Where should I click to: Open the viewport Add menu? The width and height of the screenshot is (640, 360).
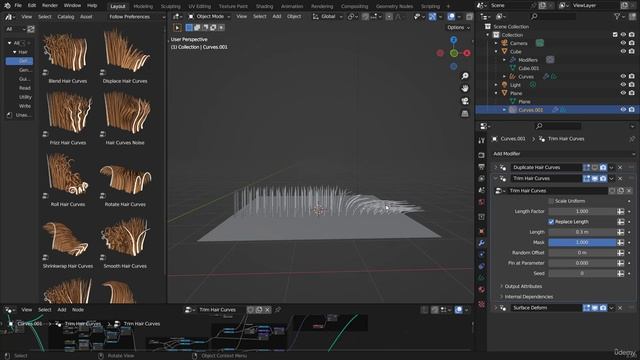pos(276,17)
